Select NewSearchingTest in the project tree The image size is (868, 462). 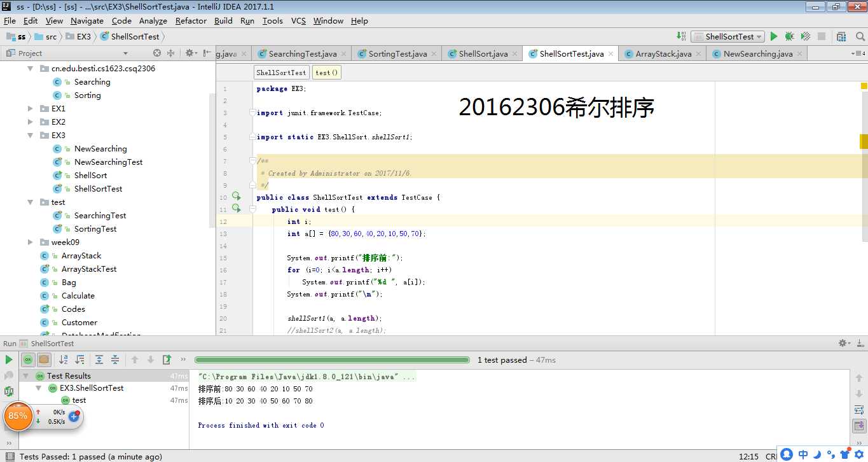(108, 162)
